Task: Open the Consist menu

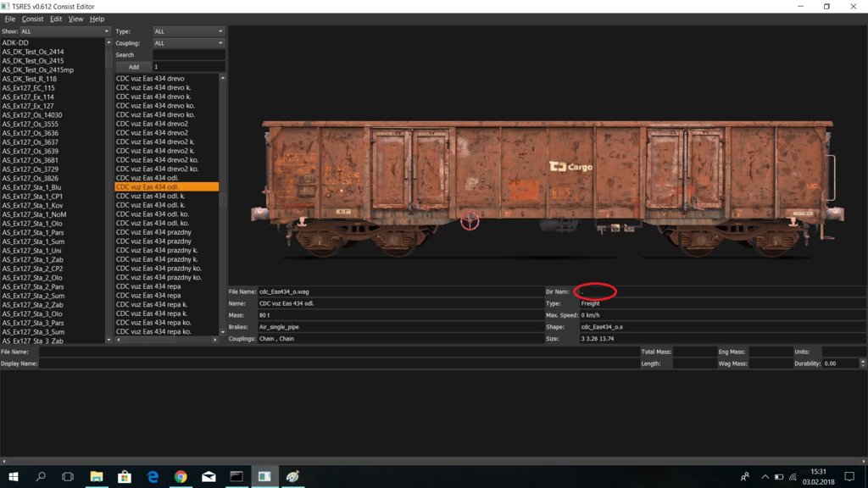Action: click(32, 19)
